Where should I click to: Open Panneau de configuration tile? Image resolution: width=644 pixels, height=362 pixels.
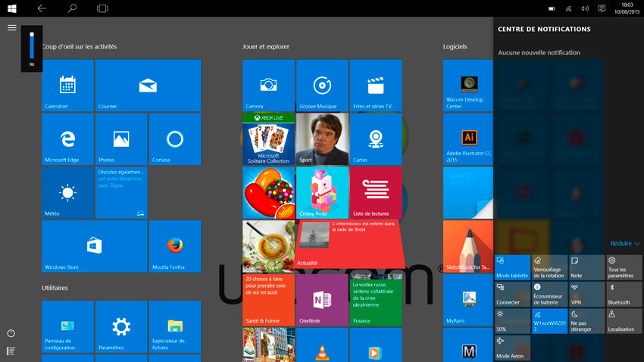[67, 326]
